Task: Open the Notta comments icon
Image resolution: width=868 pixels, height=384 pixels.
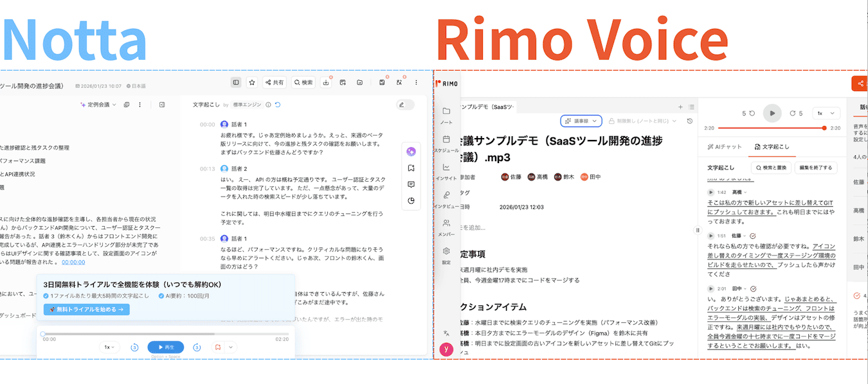Action: 411,184
